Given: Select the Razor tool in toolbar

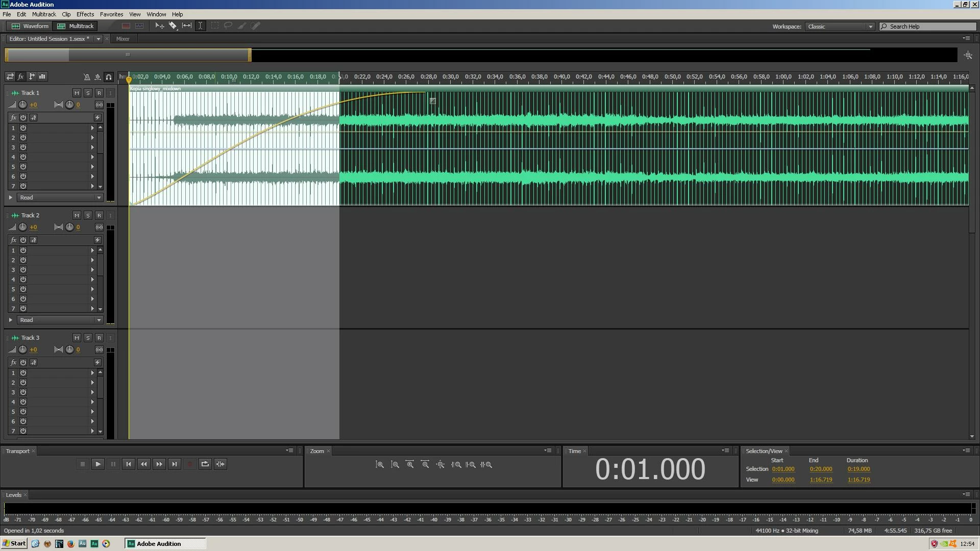Looking at the screenshot, I should point(173,26).
